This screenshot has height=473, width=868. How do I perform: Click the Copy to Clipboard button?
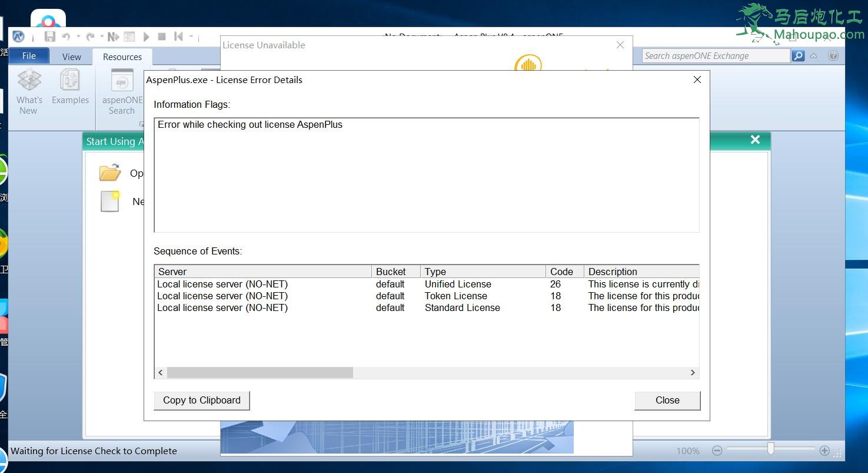[202, 400]
